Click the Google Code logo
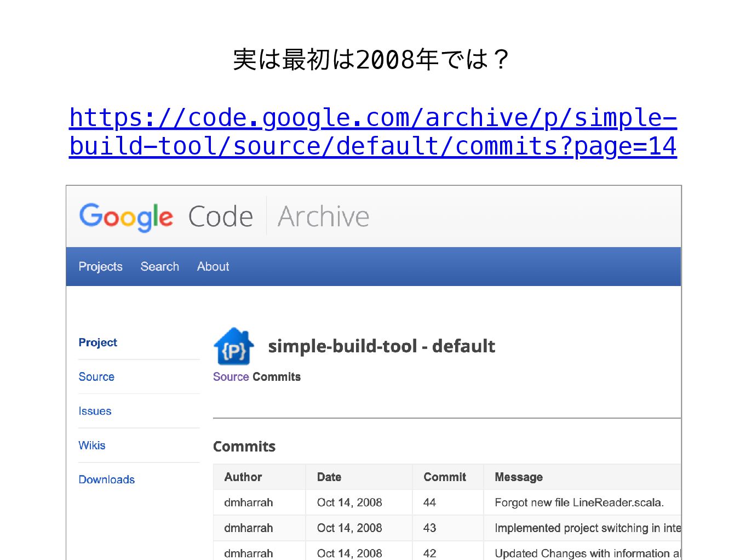 coord(166,217)
